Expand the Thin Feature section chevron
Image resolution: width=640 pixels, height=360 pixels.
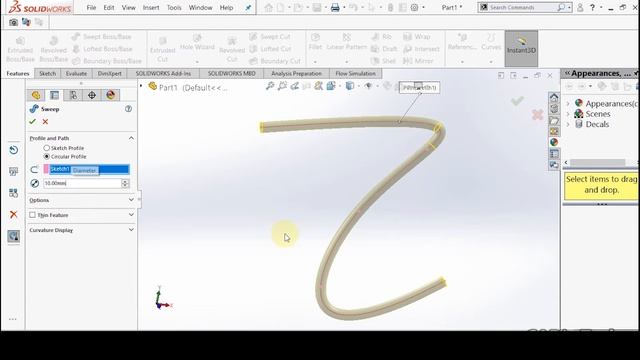[x=131, y=215]
